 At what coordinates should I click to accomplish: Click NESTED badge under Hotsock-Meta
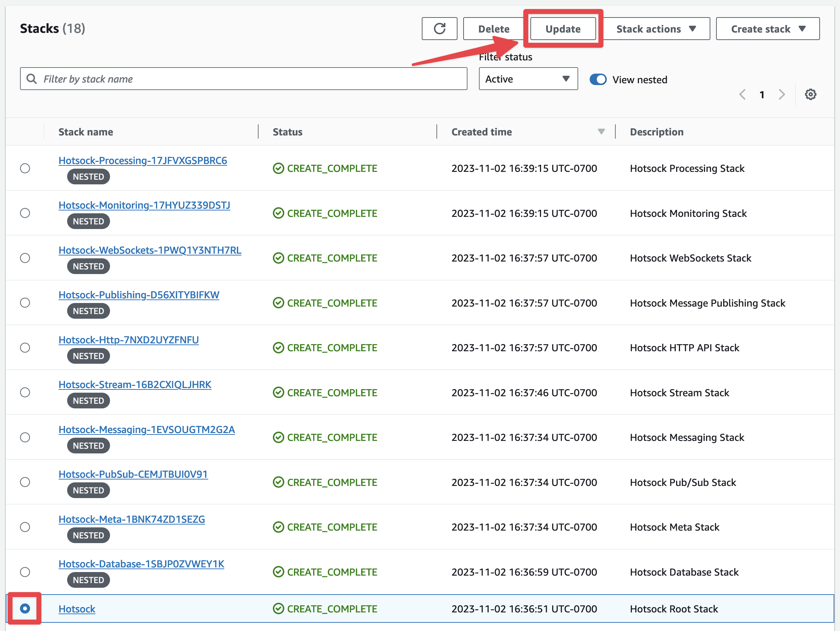tap(89, 535)
